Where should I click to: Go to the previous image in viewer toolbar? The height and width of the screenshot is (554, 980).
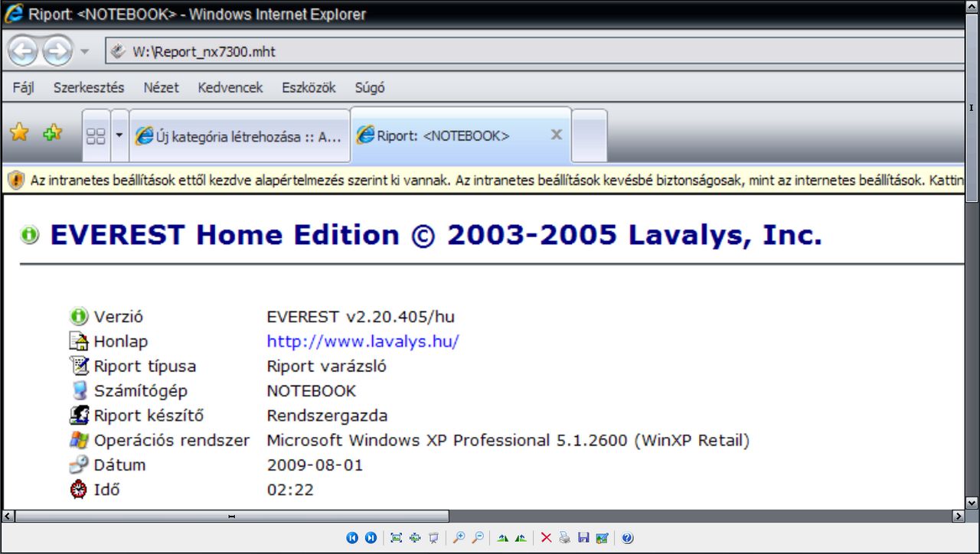(352, 538)
